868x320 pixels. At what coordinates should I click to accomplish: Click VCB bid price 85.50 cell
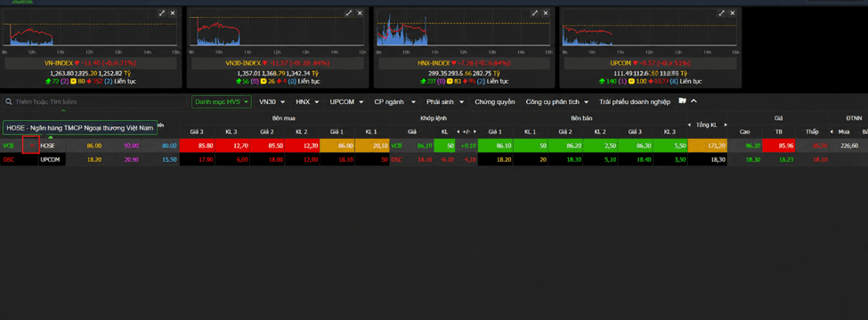click(x=267, y=146)
